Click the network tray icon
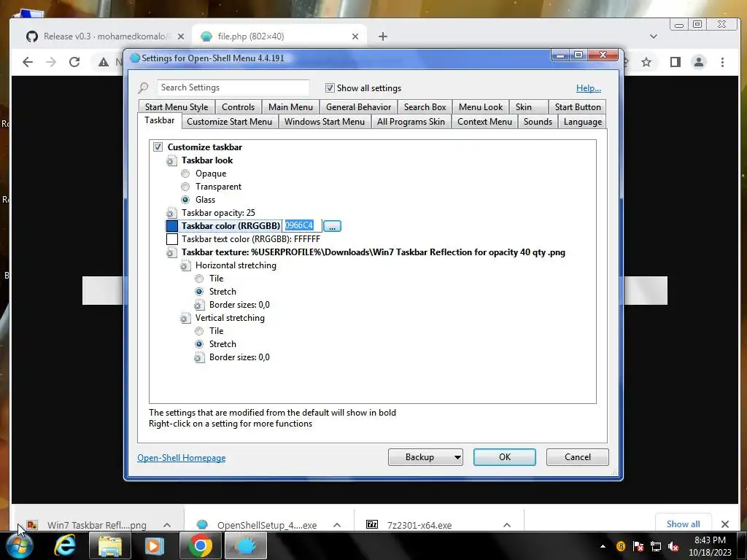Screen dimensions: 747x560 656,546
